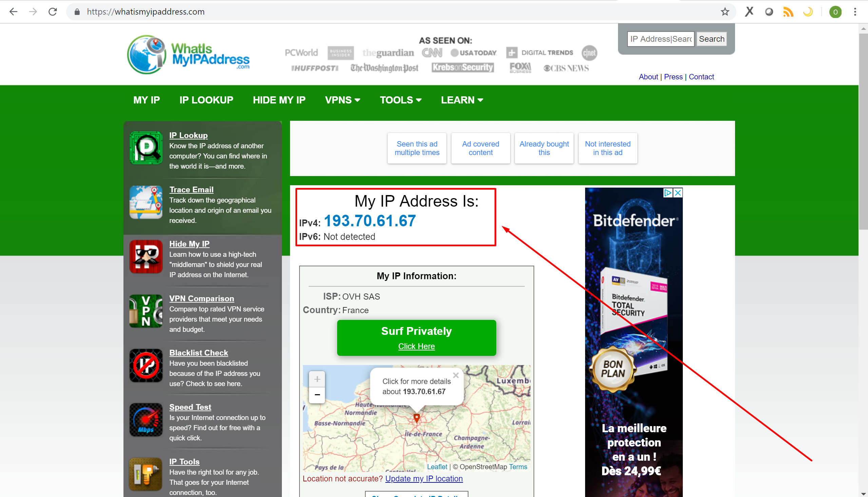This screenshot has width=868, height=497.
Task: Close the map popup bubble
Action: click(456, 375)
